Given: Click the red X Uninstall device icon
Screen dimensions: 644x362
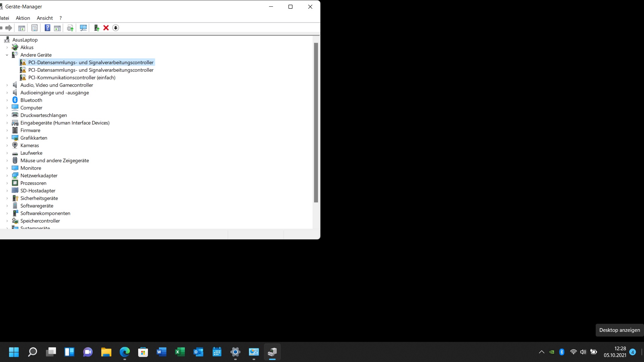Looking at the screenshot, I should point(106,28).
